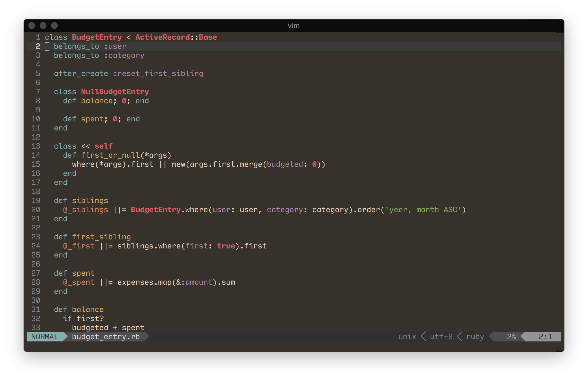Click the order call on line 20
This screenshot has height=380, width=588.
[x=369, y=210]
